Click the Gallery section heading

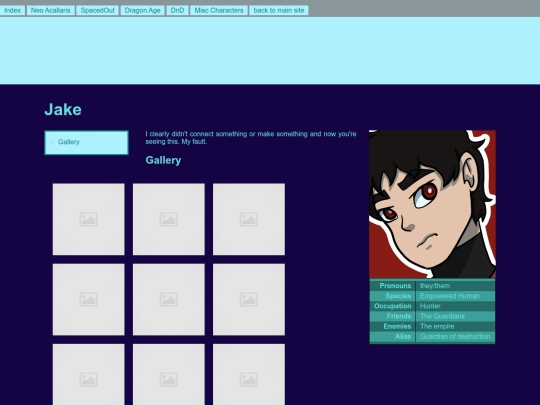click(x=163, y=160)
